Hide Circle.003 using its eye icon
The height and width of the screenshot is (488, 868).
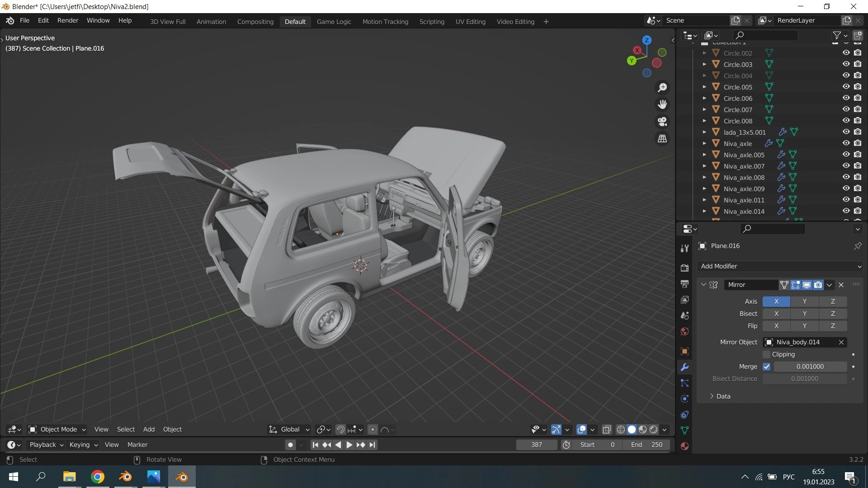tap(846, 64)
